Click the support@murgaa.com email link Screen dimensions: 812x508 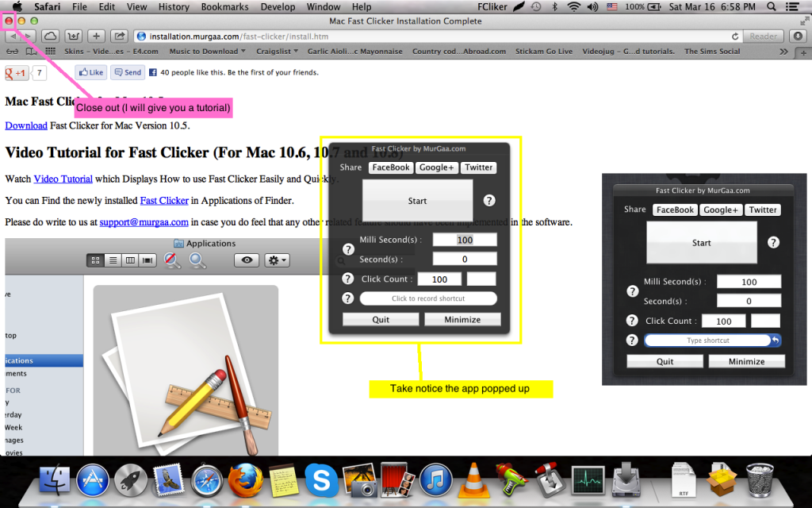pos(144,222)
